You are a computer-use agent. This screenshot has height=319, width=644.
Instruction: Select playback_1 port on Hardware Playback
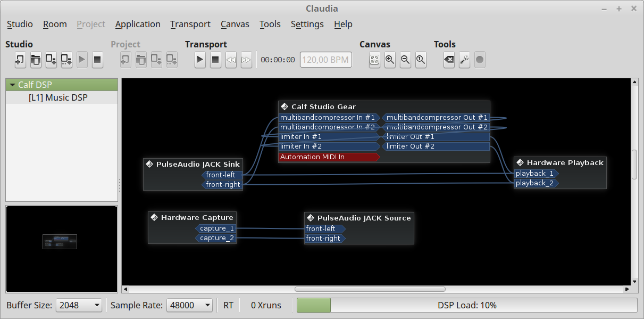pos(536,173)
